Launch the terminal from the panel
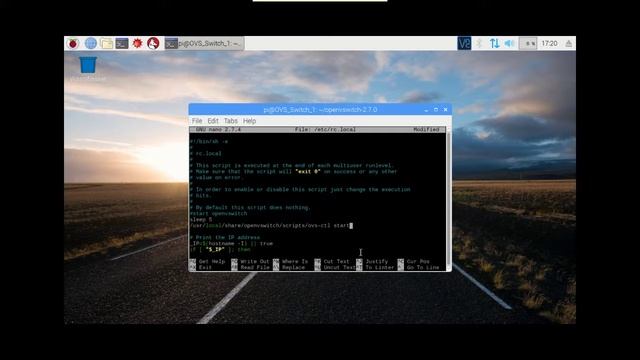Image resolution: width=640 pixels, height=360 pixels. tap(122, 43)
